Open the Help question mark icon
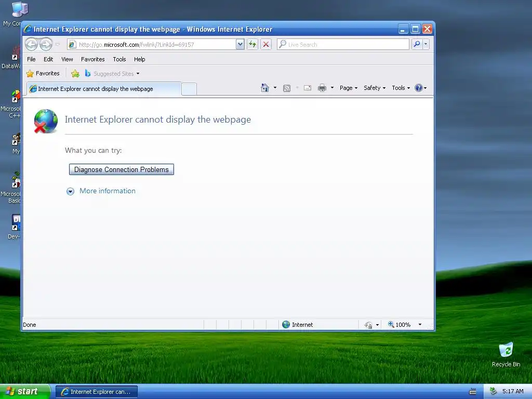This screenshot has height=399, width=532. tap(419, 88)
